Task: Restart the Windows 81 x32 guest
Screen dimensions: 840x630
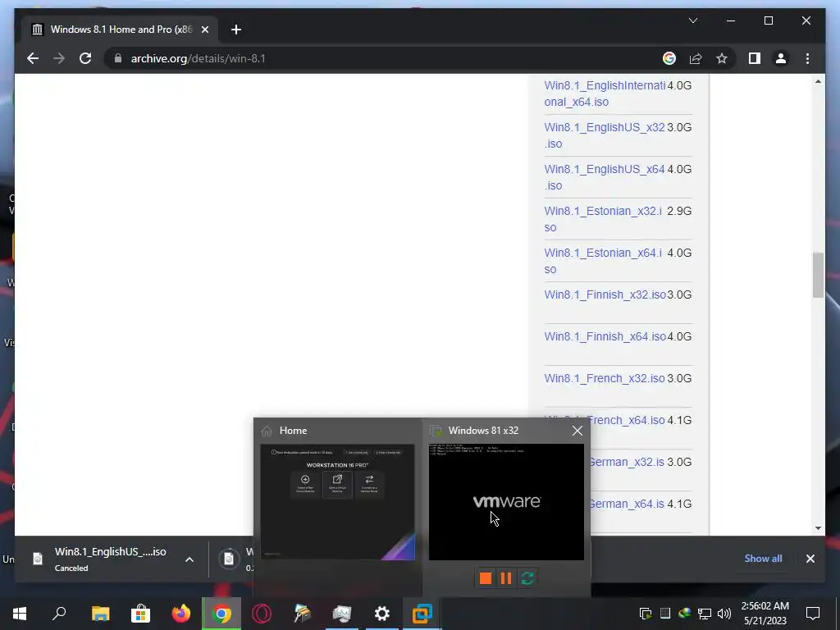Action: [x=527, y=578]
